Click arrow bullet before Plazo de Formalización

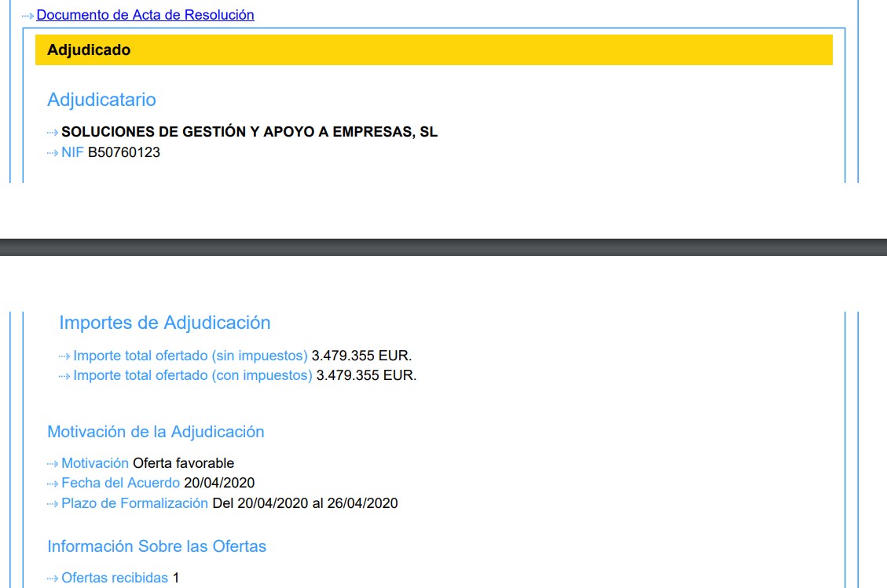click(x=53, y=504)
